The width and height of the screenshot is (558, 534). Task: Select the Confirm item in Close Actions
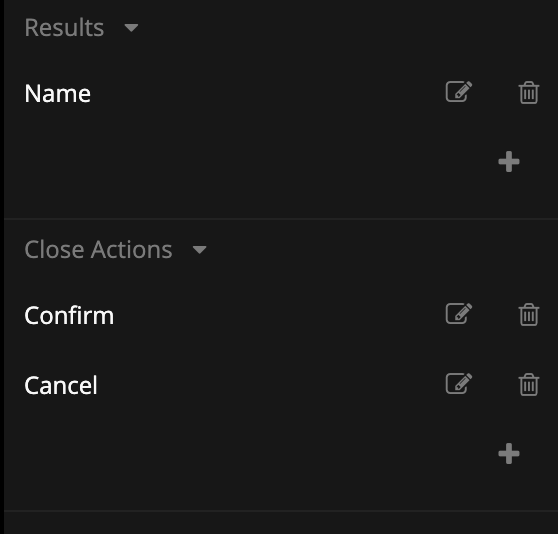coord(69,316)
